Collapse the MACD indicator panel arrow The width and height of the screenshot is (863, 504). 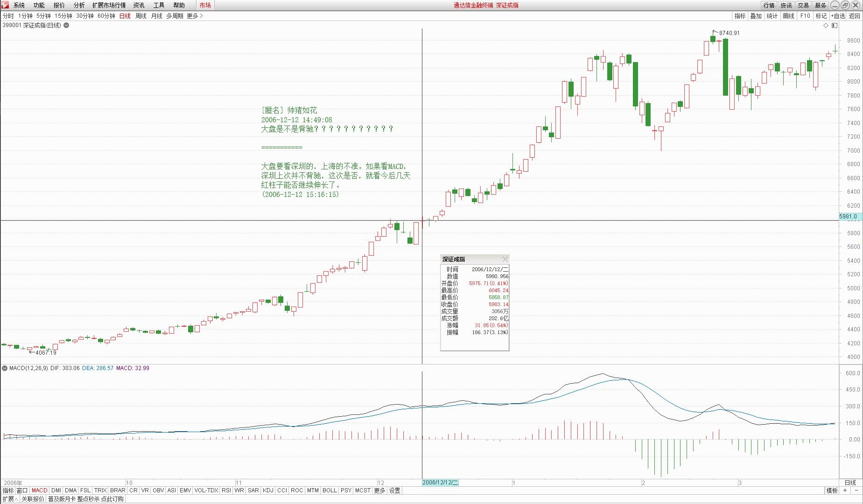pos(6,368)
